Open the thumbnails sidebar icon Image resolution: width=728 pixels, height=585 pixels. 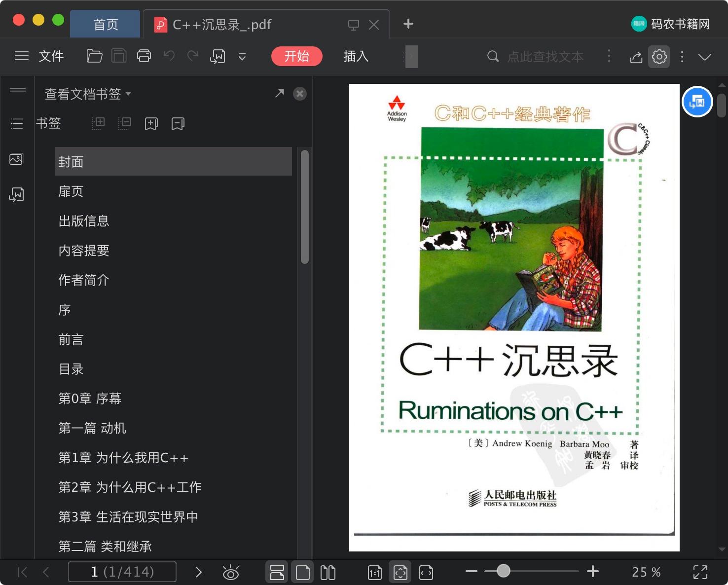[x=16, y=159]
